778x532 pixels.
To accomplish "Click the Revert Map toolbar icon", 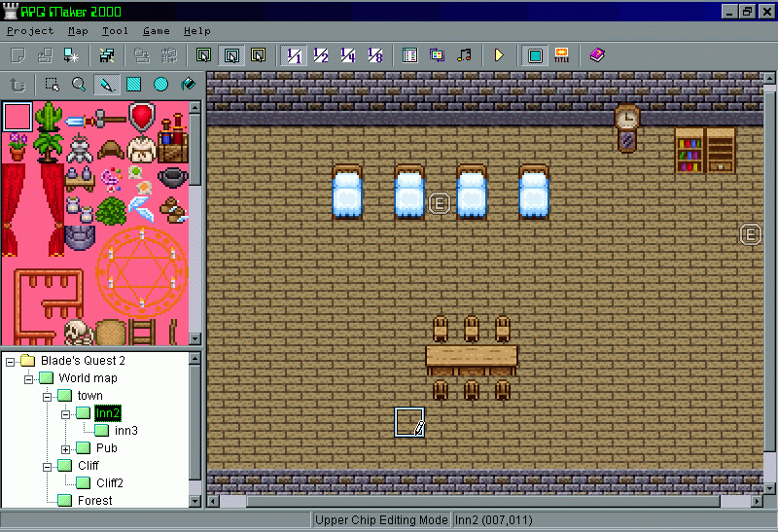I will point(168,55).
